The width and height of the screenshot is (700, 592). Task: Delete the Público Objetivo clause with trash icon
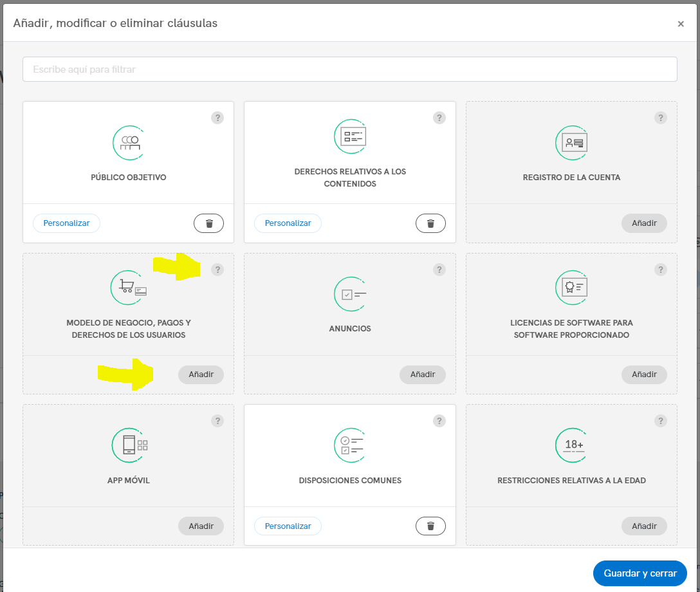click(208, 223)
